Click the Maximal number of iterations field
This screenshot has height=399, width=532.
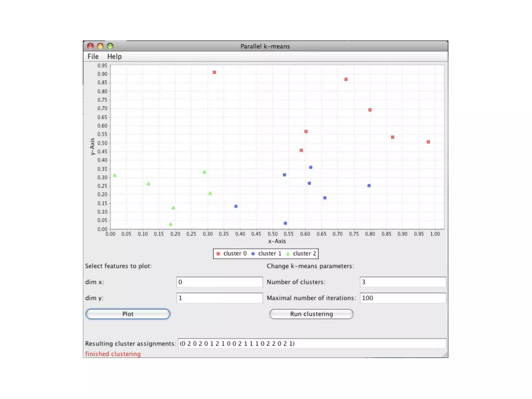403,298
